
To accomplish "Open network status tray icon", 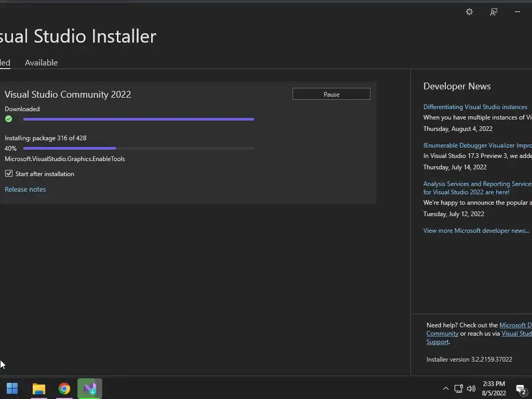I will 458,389.
